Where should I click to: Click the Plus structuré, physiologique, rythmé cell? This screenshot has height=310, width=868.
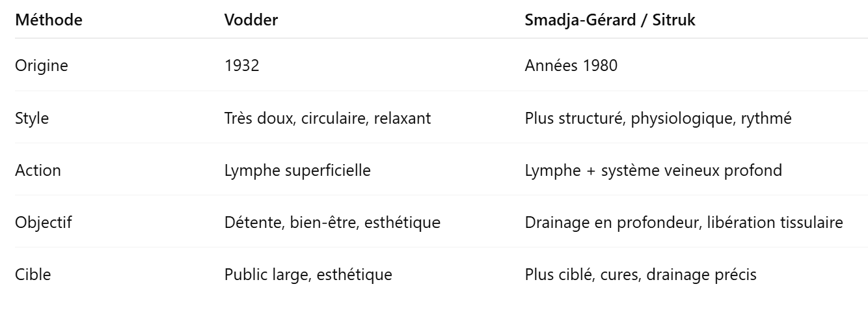pyautogui.click(x=658, y=119)
